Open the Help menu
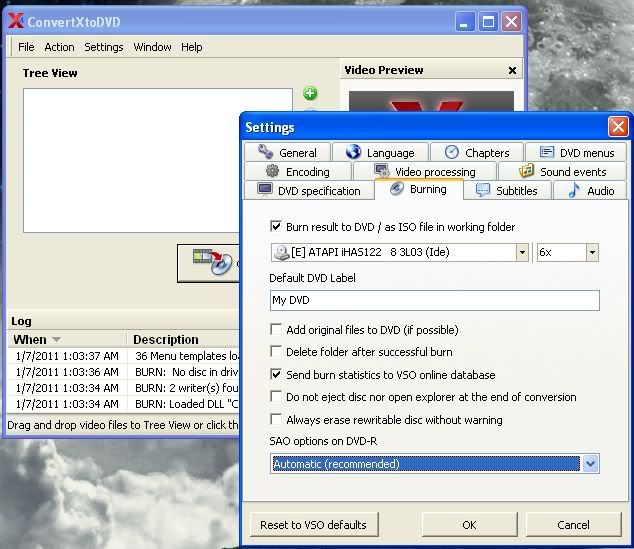This screenshot has height=549, width=634. tap(192, 47)
